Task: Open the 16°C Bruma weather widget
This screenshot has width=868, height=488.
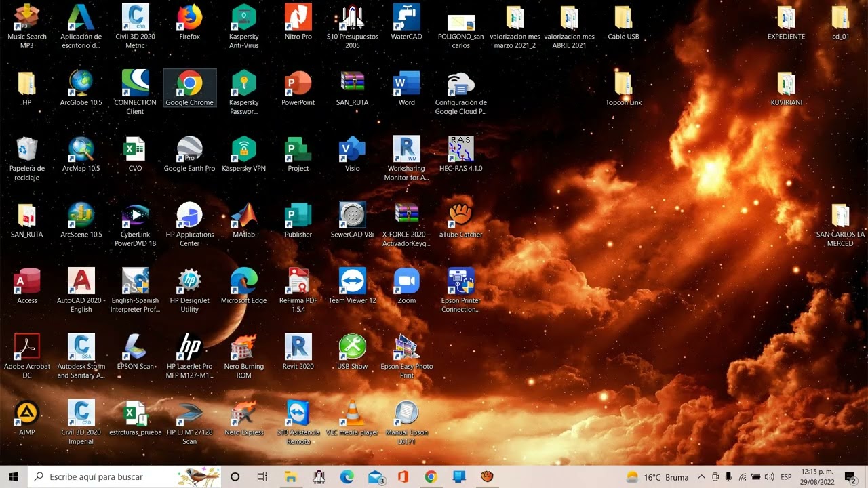Action: click(x=658, y=477)
